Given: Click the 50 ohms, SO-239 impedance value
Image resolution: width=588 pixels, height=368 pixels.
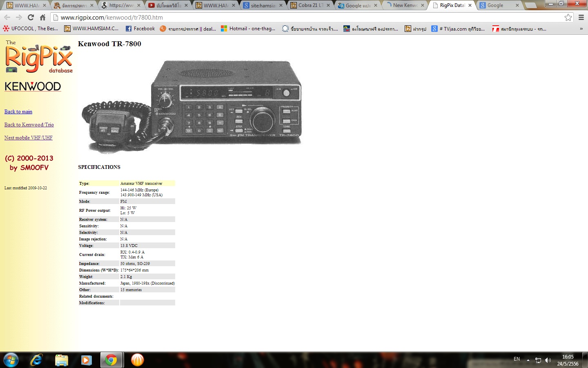Looking at the screenshot, I should 135,264.
